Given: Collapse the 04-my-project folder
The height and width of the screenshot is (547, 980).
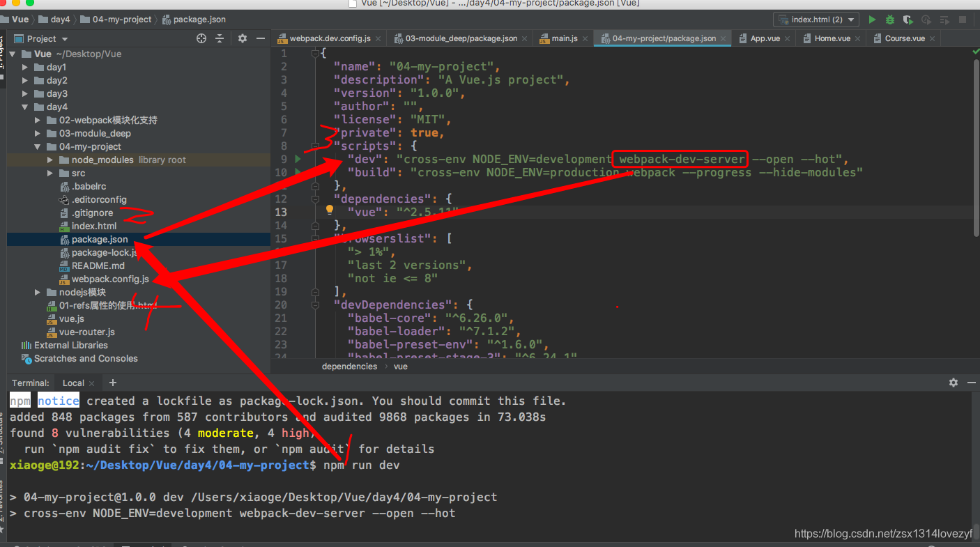Looking at the screenshot, I should [x=38, y=146].
